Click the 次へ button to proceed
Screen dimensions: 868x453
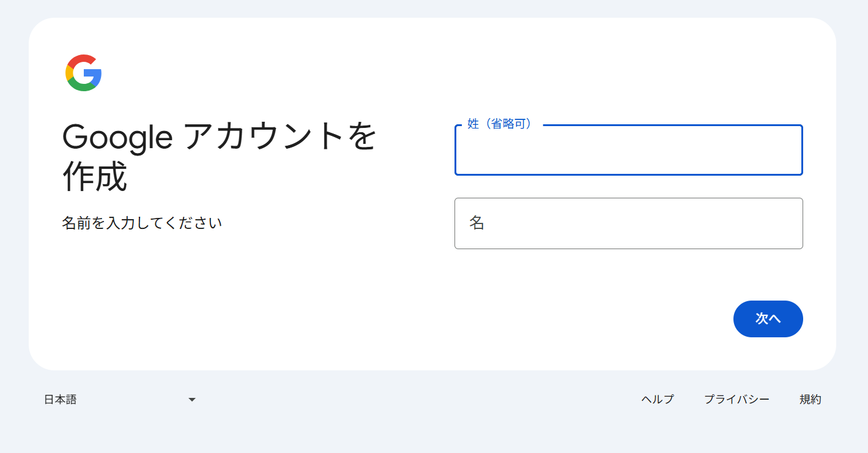click(x=768, y=318)
